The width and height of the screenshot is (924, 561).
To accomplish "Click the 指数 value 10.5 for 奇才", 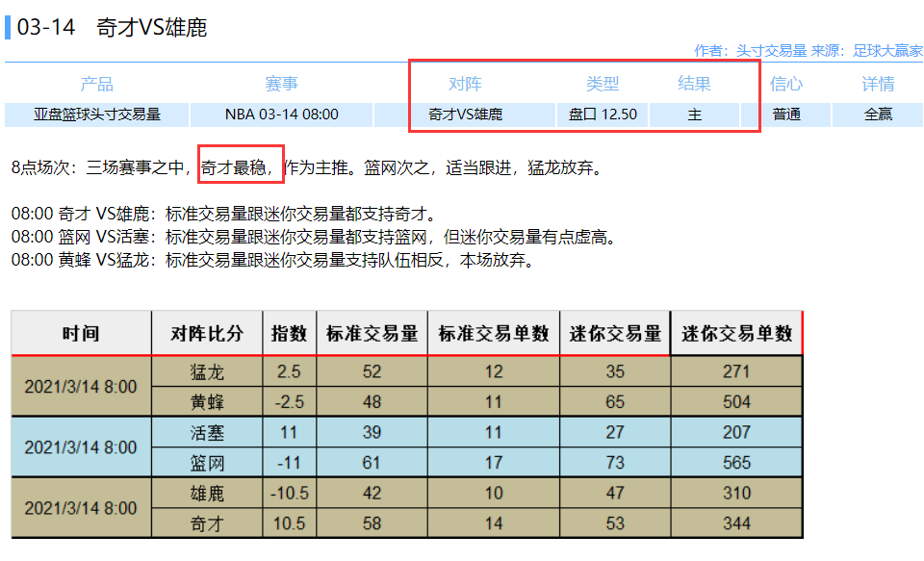I will click(290, 523).
